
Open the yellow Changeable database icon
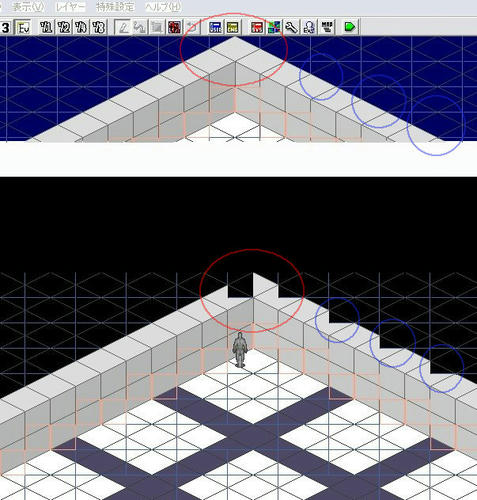pyautogui.click(x=233, y=27)
